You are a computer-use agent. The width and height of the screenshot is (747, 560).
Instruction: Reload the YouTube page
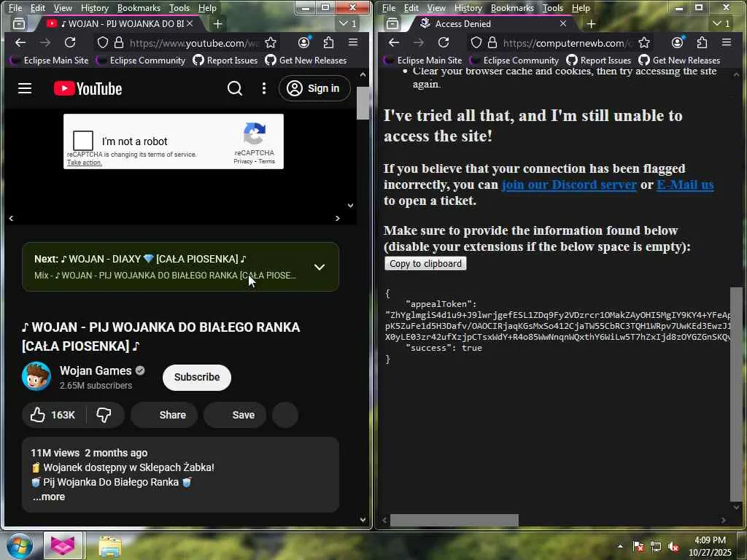[70, 43]
